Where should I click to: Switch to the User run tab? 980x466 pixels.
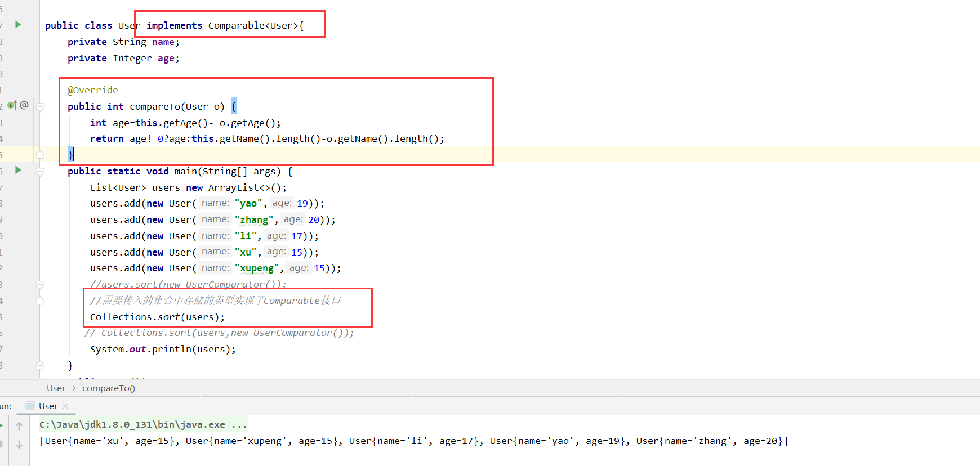[x=48, y=406]
